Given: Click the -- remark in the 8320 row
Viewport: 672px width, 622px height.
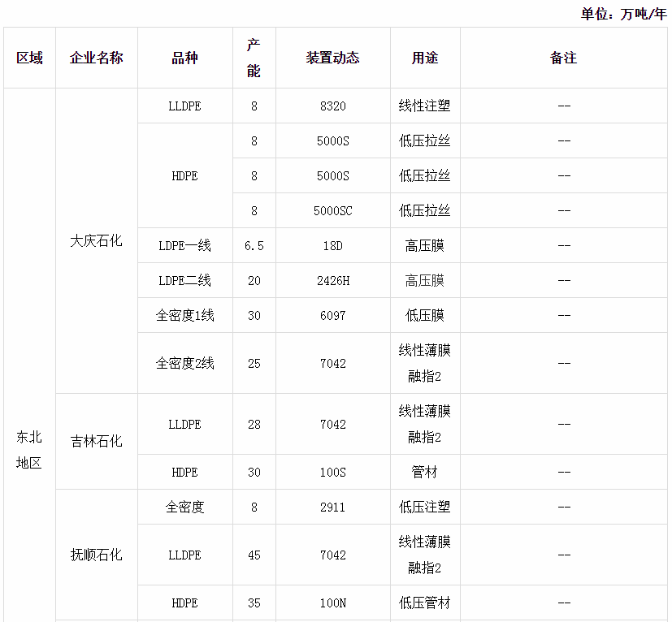Looking at the screenshot, I should click(x=564, y=106).
